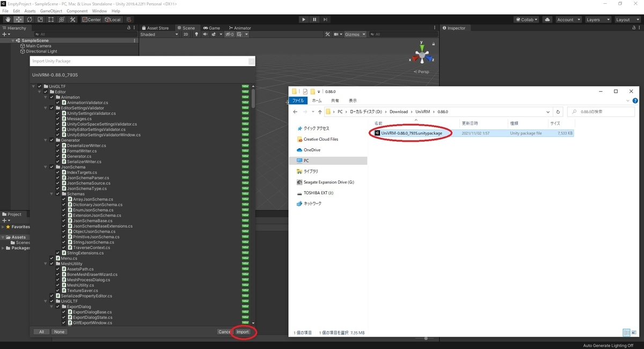Open the Layers dropdown
This screenshot has height=349, width=644.
point(597,19)
